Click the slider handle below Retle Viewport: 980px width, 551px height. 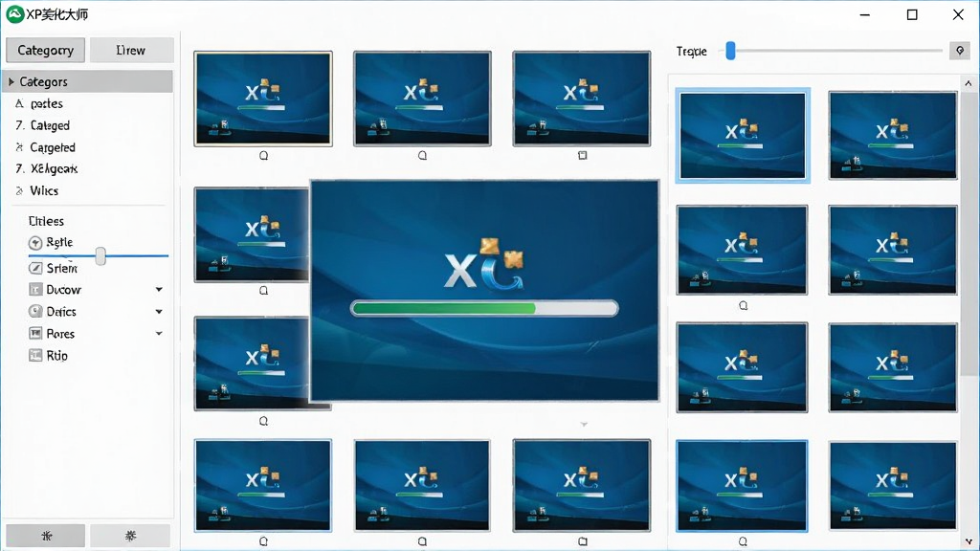coord(100,255)
